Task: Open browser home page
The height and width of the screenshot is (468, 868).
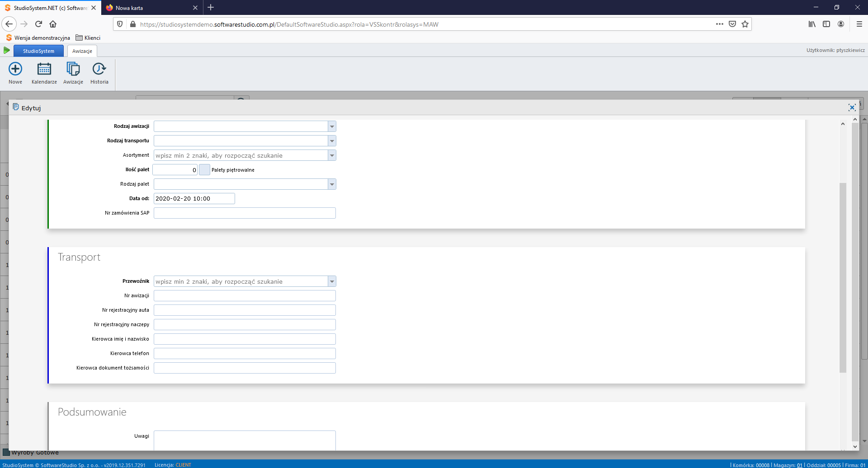Action: [x=53, y=24]
